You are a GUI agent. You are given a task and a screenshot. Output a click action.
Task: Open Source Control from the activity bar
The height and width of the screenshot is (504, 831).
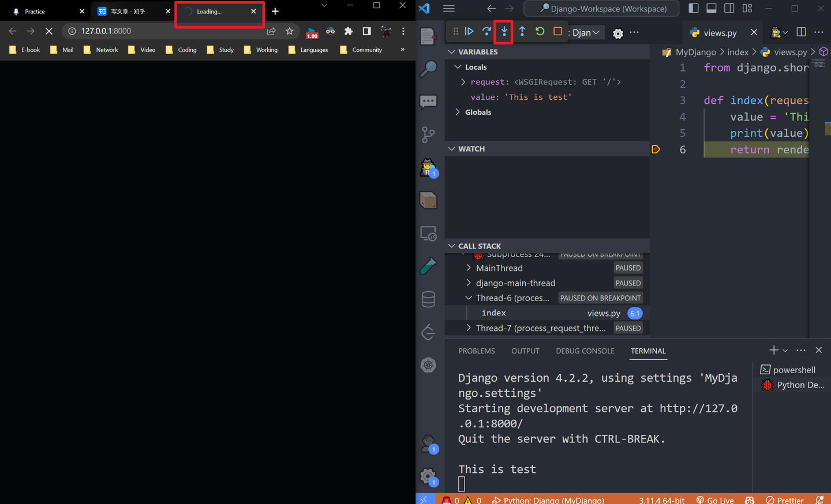point(428,134)
